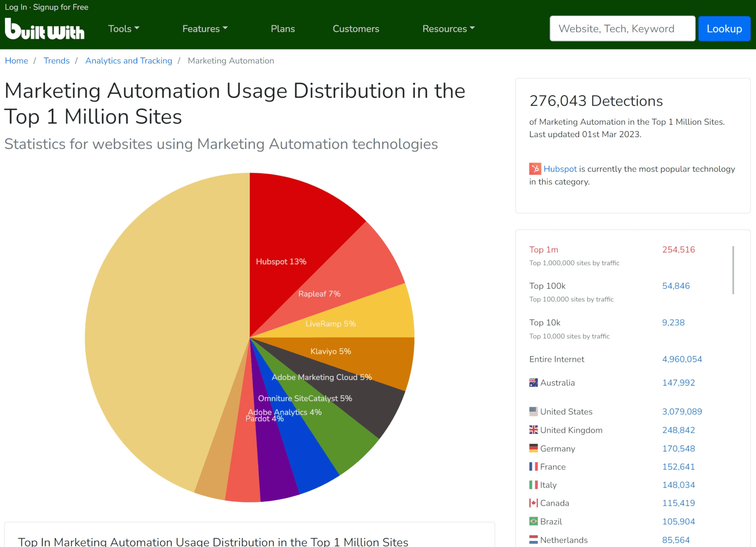Image resolution: width=756 pixels, height=547 pixels.
Task: Go to the Customers page
Action: (356, 29)
